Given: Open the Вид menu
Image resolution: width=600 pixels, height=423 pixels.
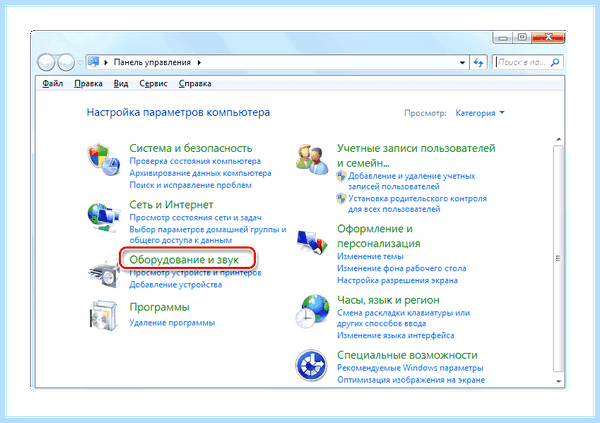Looking at the screenshot, I should click(x=121, y=83).
